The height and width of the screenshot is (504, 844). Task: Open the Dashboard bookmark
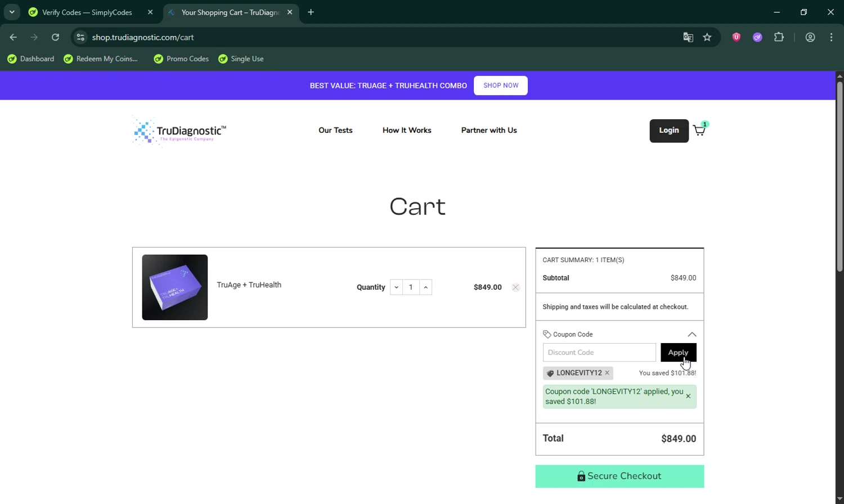click(31, 59)
